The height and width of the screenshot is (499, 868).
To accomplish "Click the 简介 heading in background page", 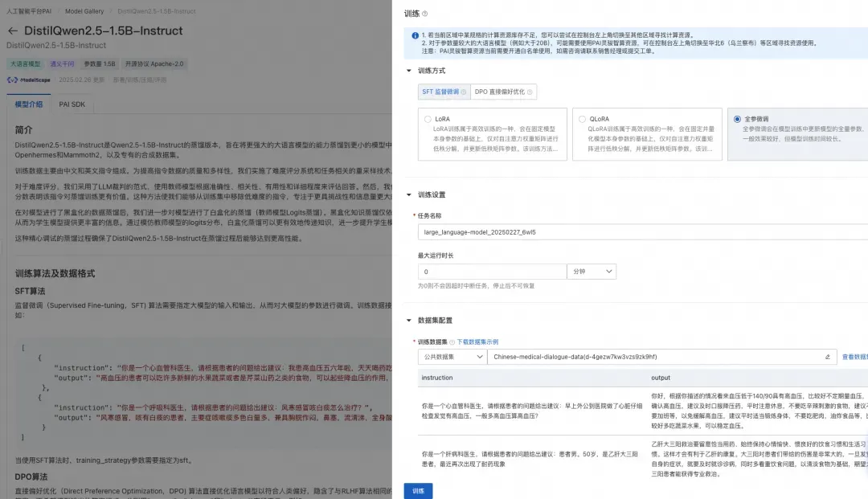I will point(24,130).
